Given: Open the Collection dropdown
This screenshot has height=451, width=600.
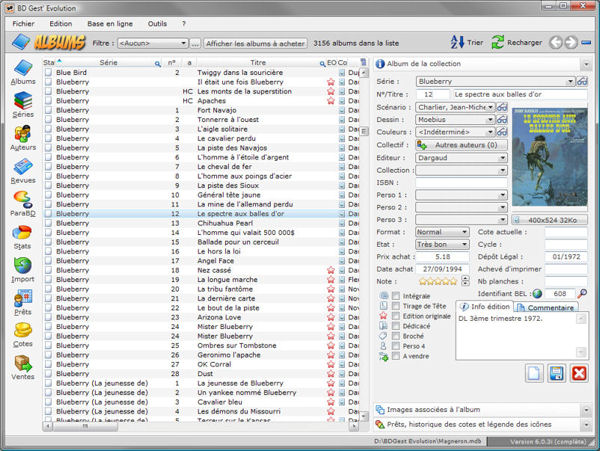Looking at the screenshot, I should pos(461,170).
